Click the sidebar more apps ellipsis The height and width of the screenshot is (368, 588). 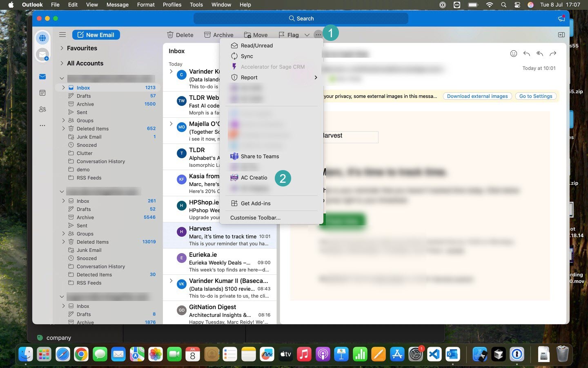click(x=42, y=126)
